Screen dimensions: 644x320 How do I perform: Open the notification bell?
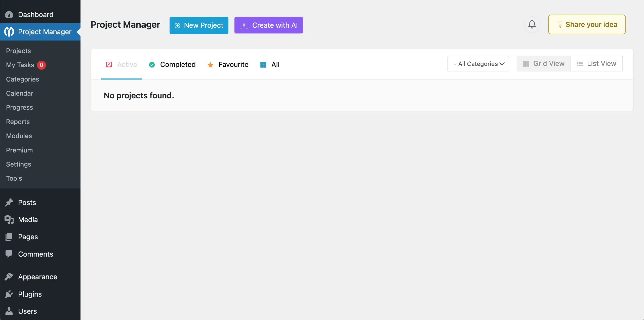[x=532, y=24]
